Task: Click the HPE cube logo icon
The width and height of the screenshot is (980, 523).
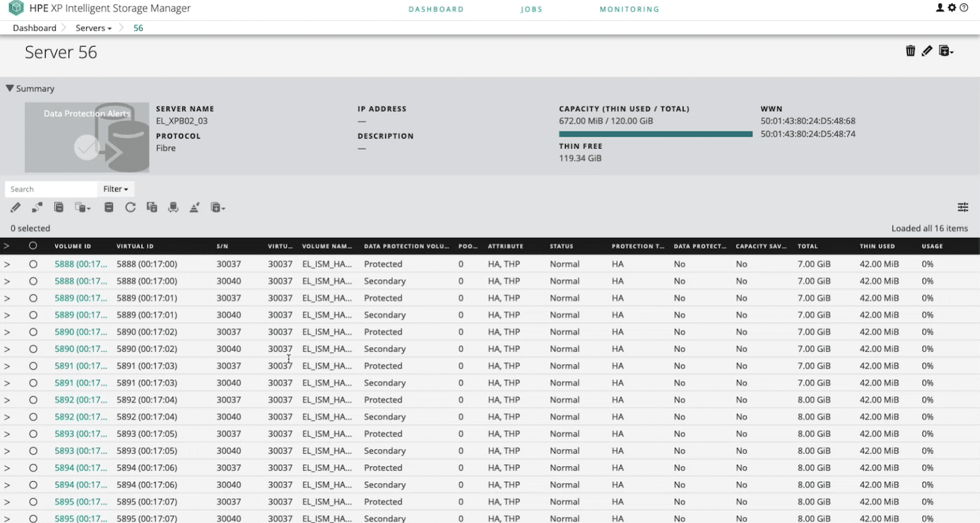Action: click(16, 8)
